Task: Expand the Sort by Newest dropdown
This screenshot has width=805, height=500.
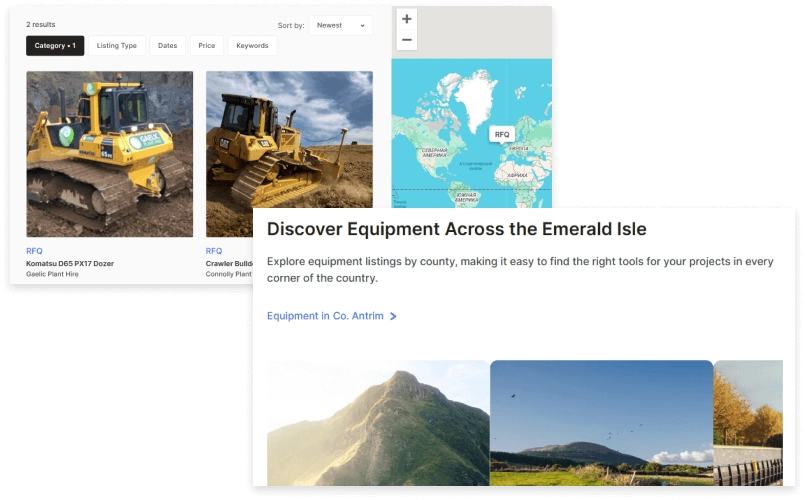Action: [340, 25]
